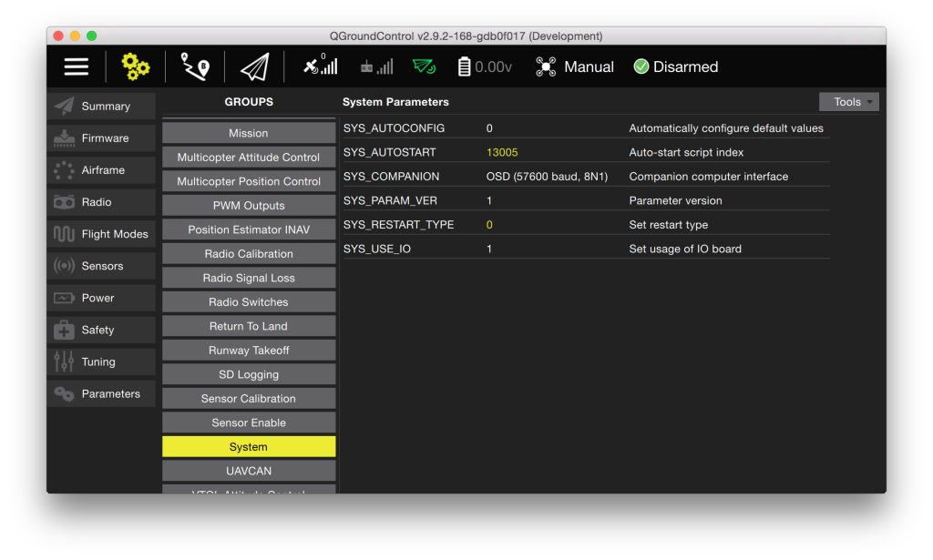Minimize window with yellow button
Image resolution: width=933 pixels, height=560 pixels.
(x=75, y=36)
